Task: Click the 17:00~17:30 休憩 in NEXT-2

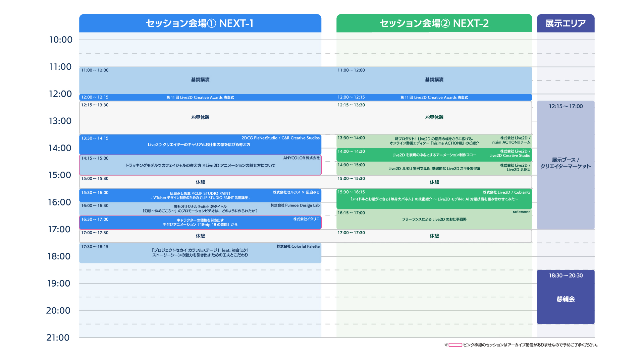Action: click(434, 236)
